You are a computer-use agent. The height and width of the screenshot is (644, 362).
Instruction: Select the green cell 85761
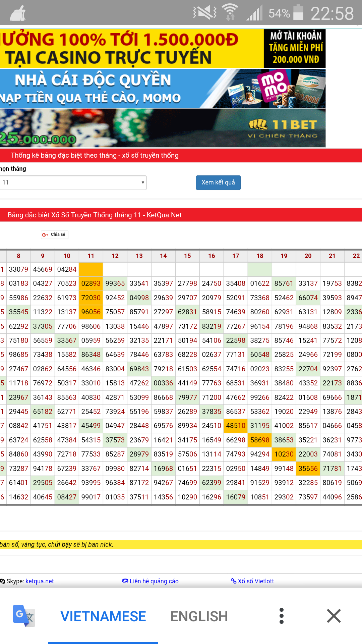pos(284,283)
